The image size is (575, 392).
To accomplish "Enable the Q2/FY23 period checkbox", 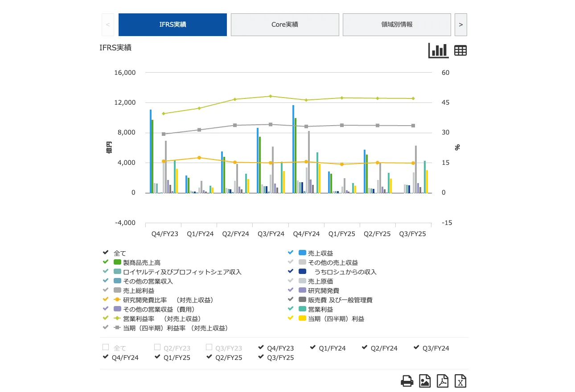I will [x=157, y=347].
